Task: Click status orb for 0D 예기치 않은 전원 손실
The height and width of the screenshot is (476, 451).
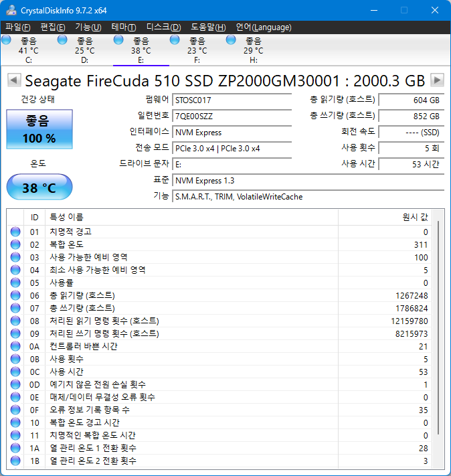Action: click(x=15, y=384)
